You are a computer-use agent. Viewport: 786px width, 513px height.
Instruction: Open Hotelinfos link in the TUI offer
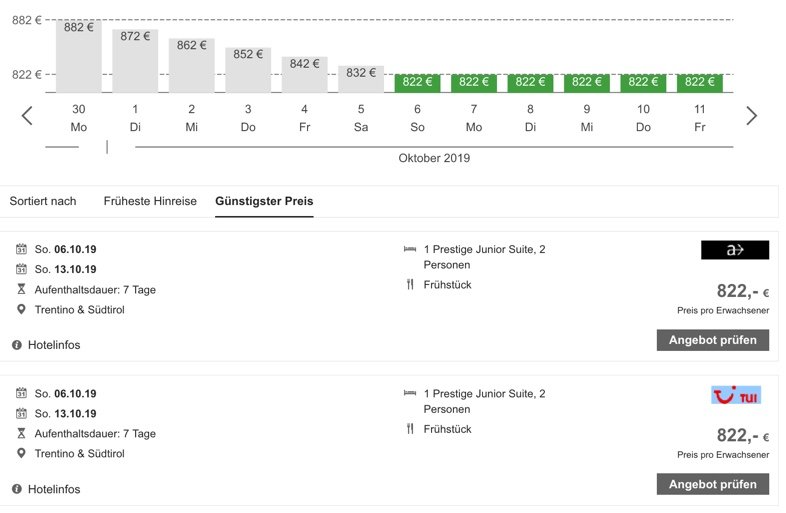tap(54, 489)
